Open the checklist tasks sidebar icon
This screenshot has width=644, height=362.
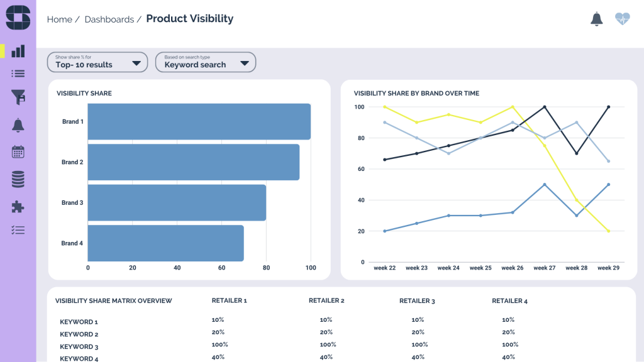18,230
